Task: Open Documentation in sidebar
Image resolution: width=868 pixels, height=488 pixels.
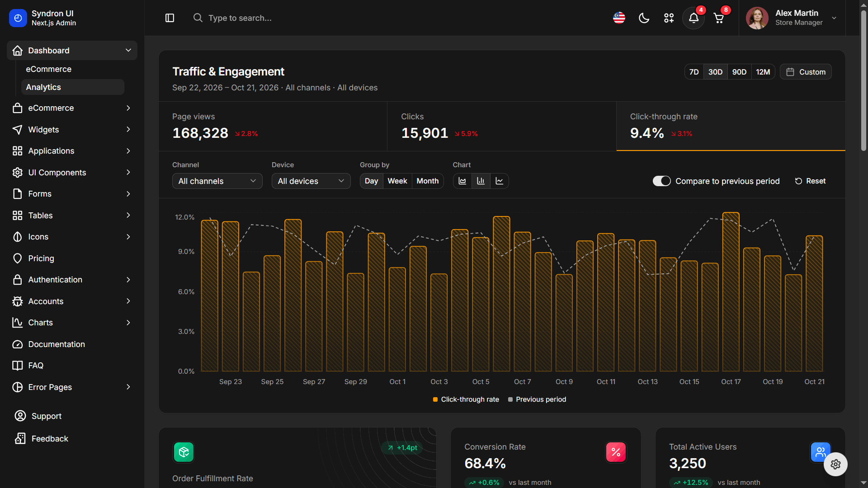Action: (x=72, y=344)
